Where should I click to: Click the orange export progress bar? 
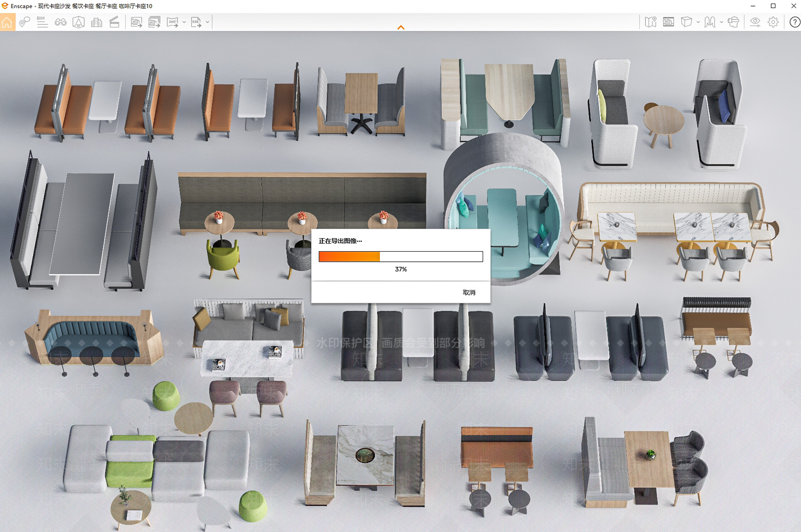tap(400, 257)
